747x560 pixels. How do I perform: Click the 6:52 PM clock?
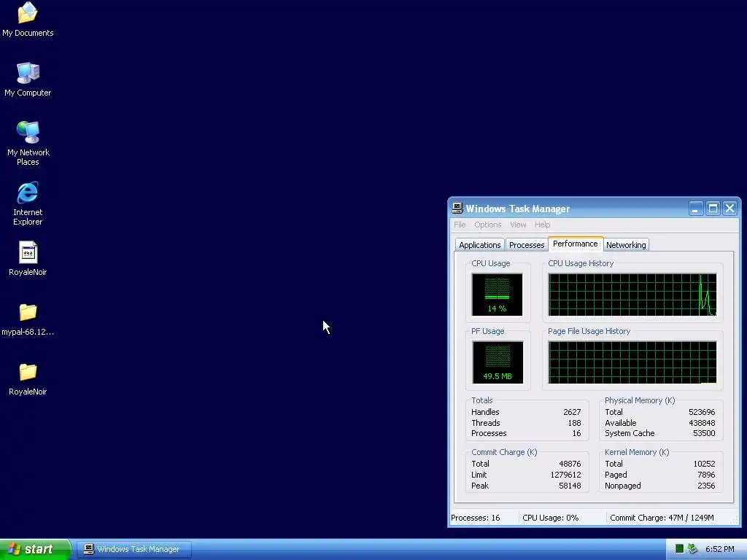click(719, 549)
